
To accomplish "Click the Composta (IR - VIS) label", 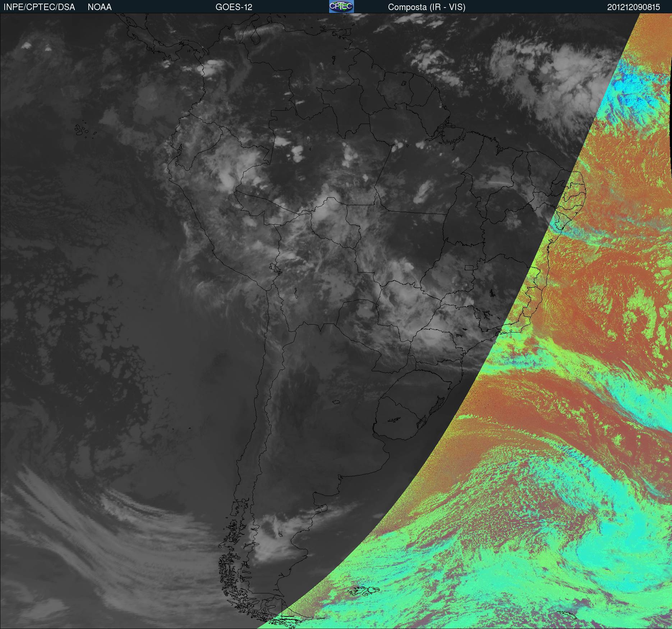I will pos(427,7).
